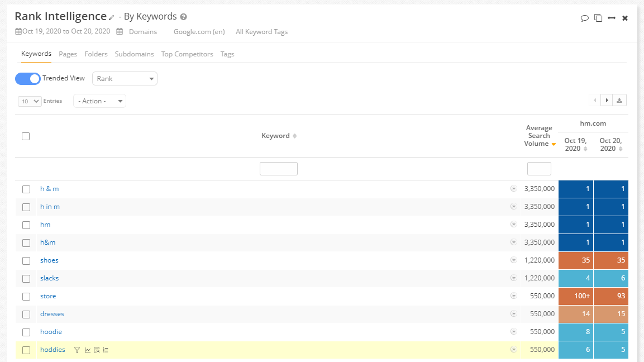
Task: Switch to the Keywords tab
Action: pos(36,54)
